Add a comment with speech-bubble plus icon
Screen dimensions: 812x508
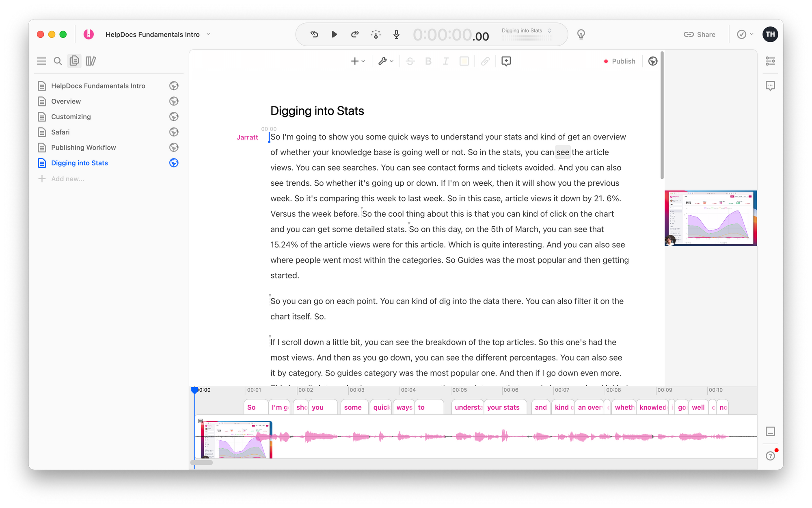(x=506, y=61)
